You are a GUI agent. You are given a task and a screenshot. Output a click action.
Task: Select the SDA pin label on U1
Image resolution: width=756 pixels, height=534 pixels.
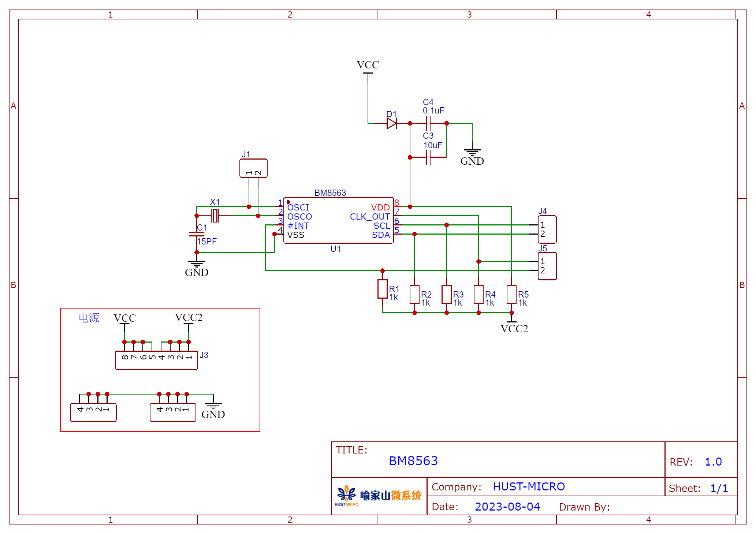[381, 235]
